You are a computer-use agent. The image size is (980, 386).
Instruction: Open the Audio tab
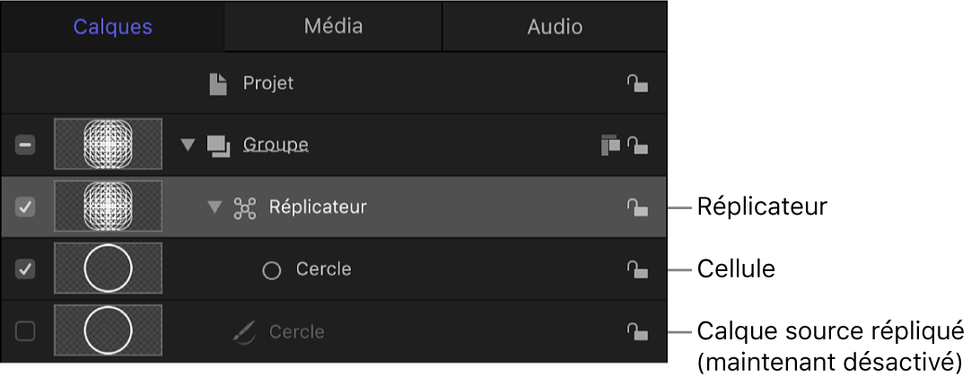pyautogui.click(x=555, y=27)
